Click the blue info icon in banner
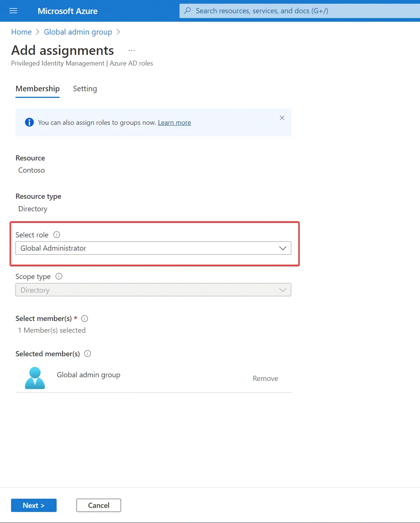 pos(29,122)
